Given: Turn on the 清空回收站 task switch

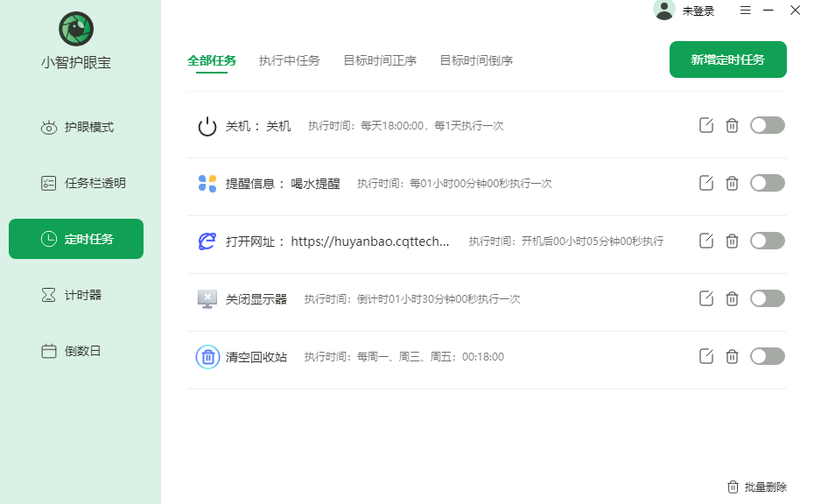Looking at the screenshot, I should (768, 356).
